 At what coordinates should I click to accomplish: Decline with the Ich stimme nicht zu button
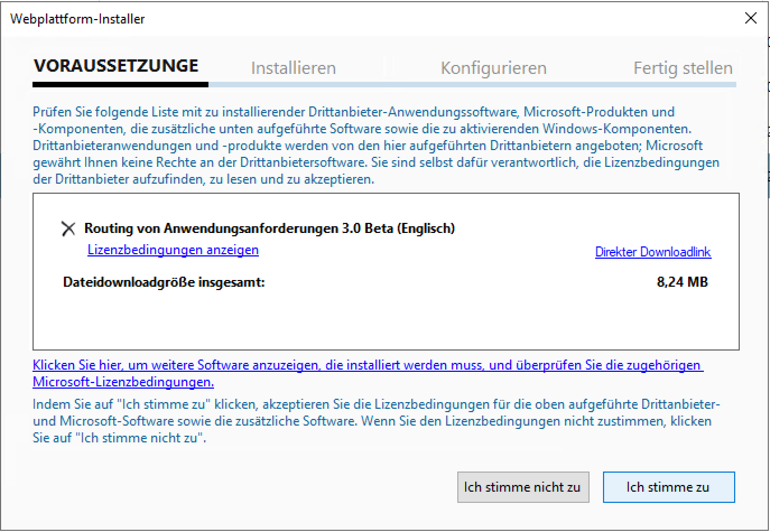(523, 487)
